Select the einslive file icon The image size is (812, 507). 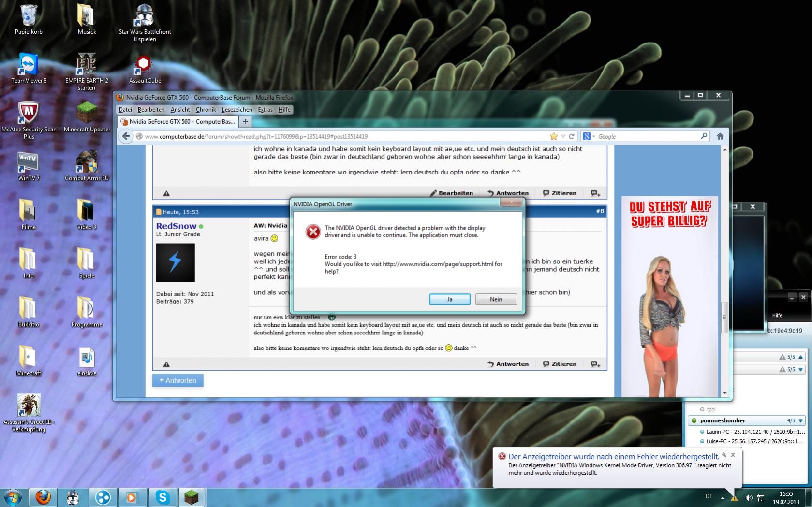click(x=87, y=361)
